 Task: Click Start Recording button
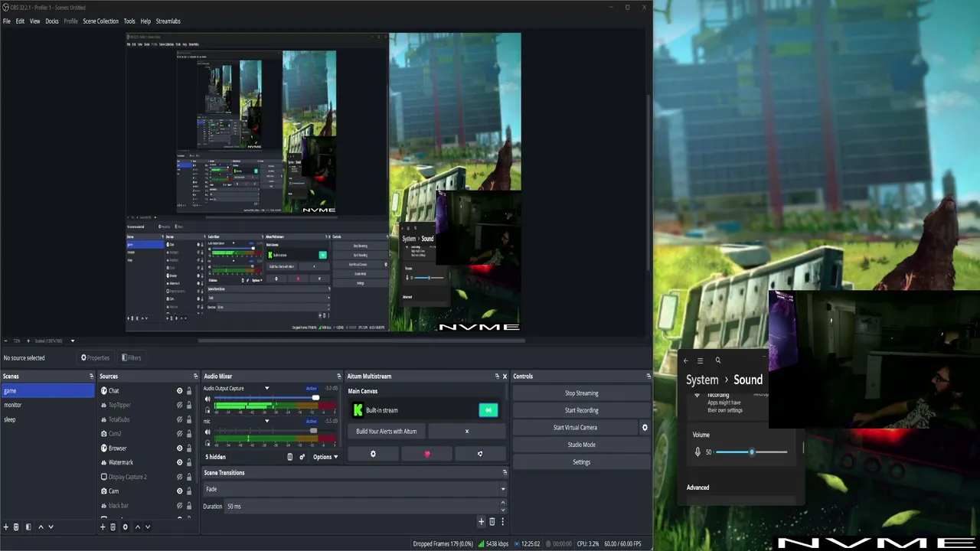pyautogui.click(x=581, y=410)
